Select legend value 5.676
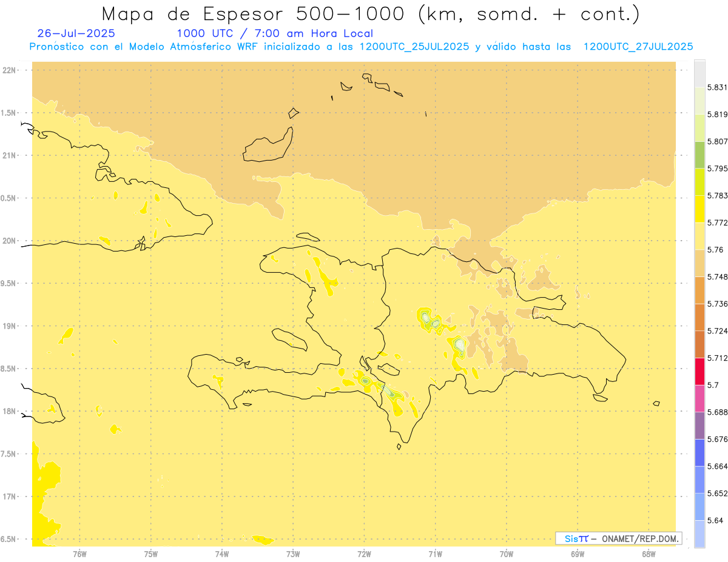This screenshot has height=562, width=728. (x=718, y=440)
